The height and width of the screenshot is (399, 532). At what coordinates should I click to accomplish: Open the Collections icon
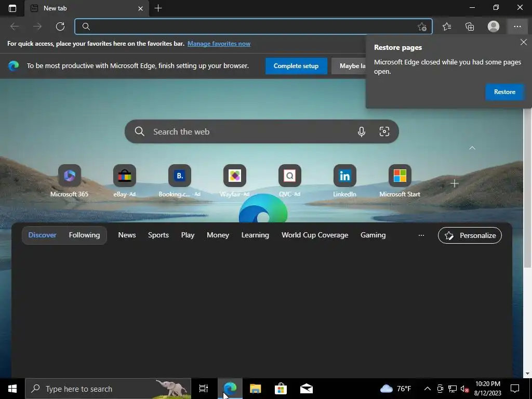point(470,26)
